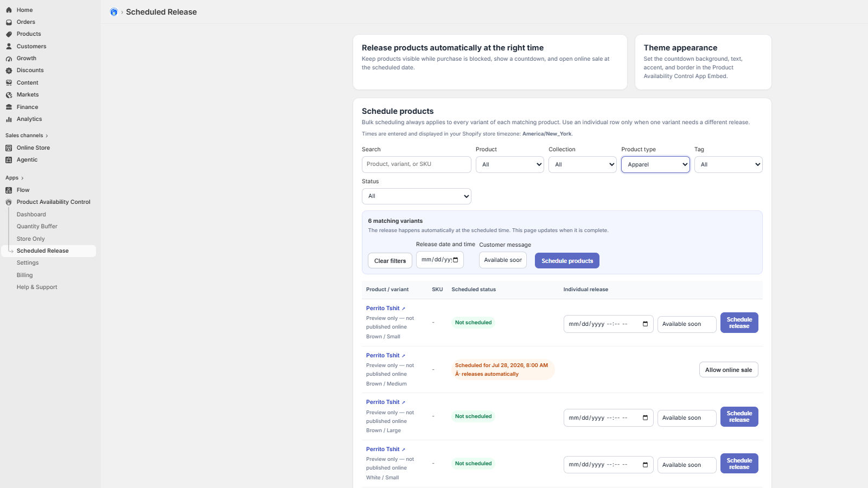Click the bulk Release date and time field

[440, 260]
